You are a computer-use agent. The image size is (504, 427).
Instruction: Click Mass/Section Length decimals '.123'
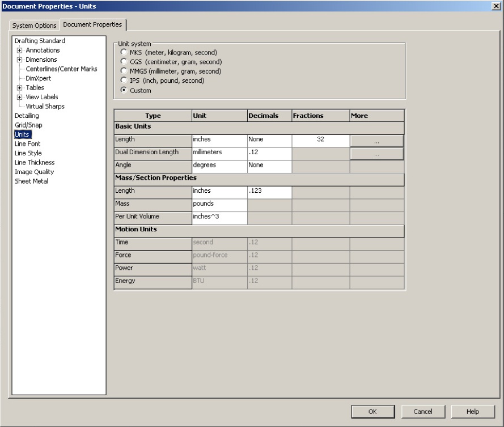[270, 192]
